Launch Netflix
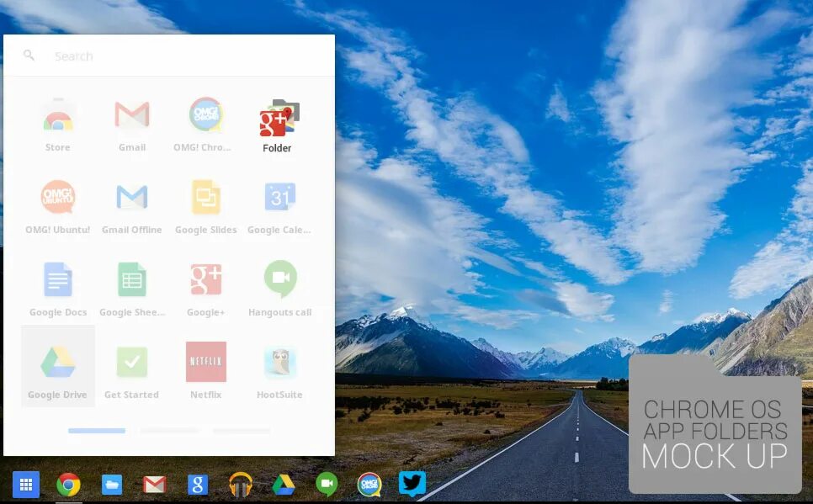The image size is (813, 504). click(x=205, y=362)
